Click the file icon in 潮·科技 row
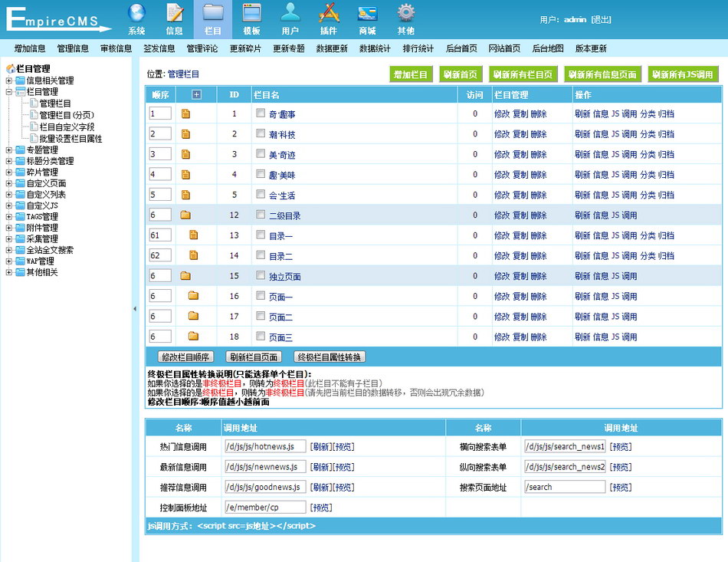 click(185, 134)
